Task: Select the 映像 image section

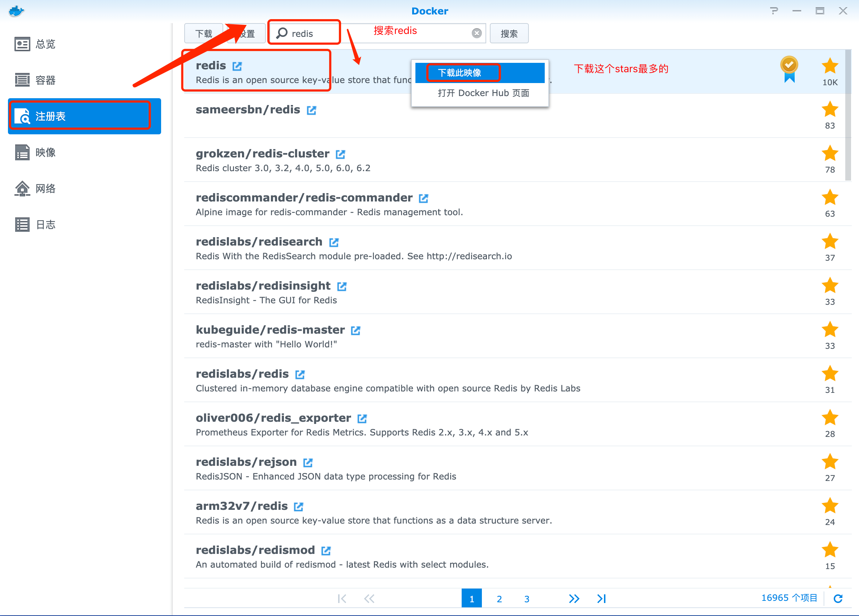Action: point(46,153)
